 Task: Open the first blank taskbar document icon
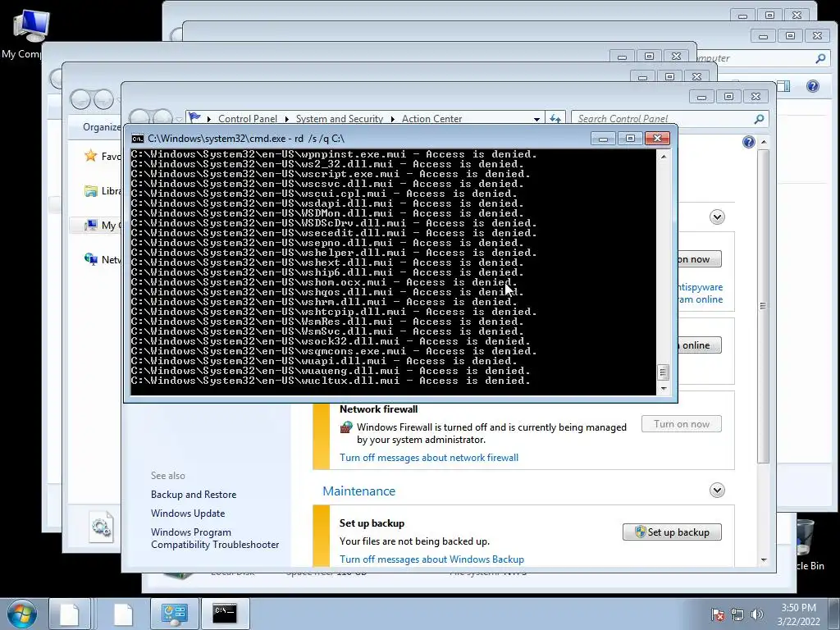tap(70, 614)
